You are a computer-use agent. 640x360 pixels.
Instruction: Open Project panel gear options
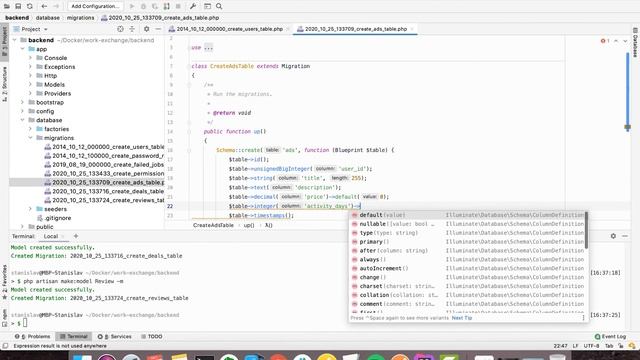(147, 29)
